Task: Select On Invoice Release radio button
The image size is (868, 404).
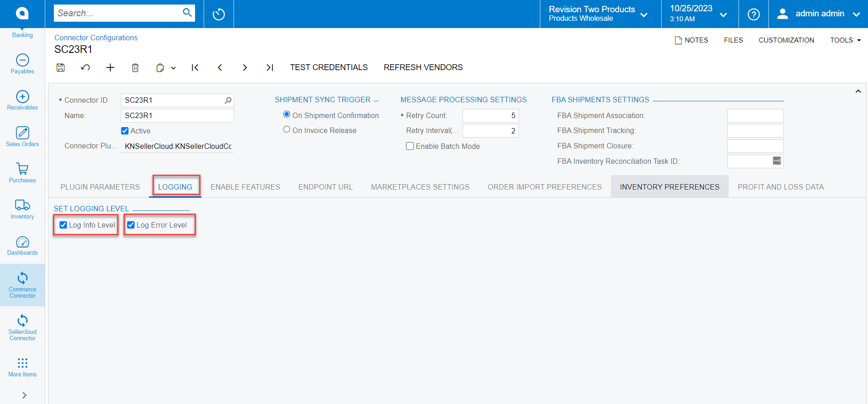Action: (286, 129)
